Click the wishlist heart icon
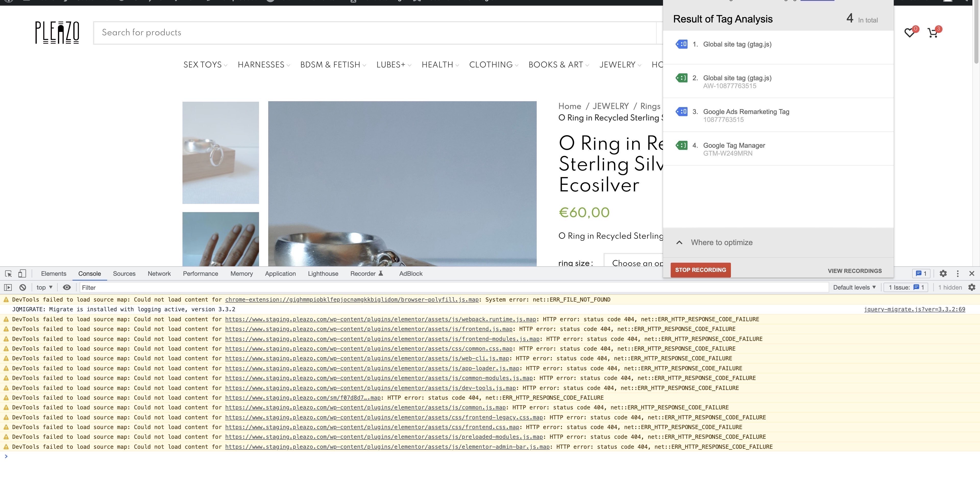The height and width of the screenshot is (484, 980). tap(909, 33)
